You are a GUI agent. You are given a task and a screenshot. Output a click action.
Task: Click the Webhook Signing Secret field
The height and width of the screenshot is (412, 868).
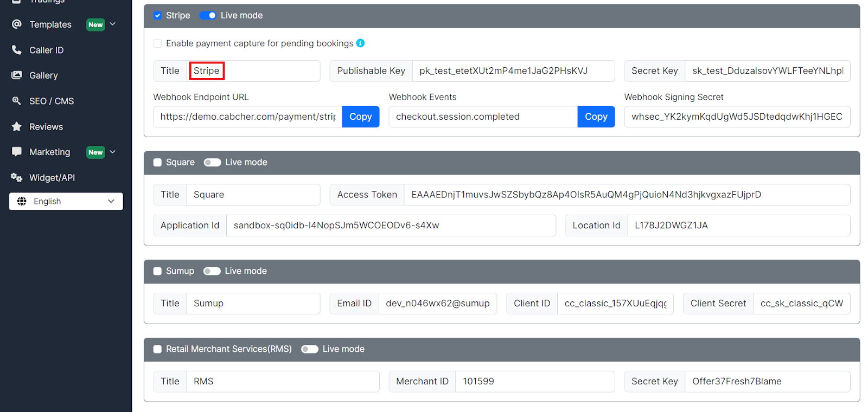pos(737,117)
